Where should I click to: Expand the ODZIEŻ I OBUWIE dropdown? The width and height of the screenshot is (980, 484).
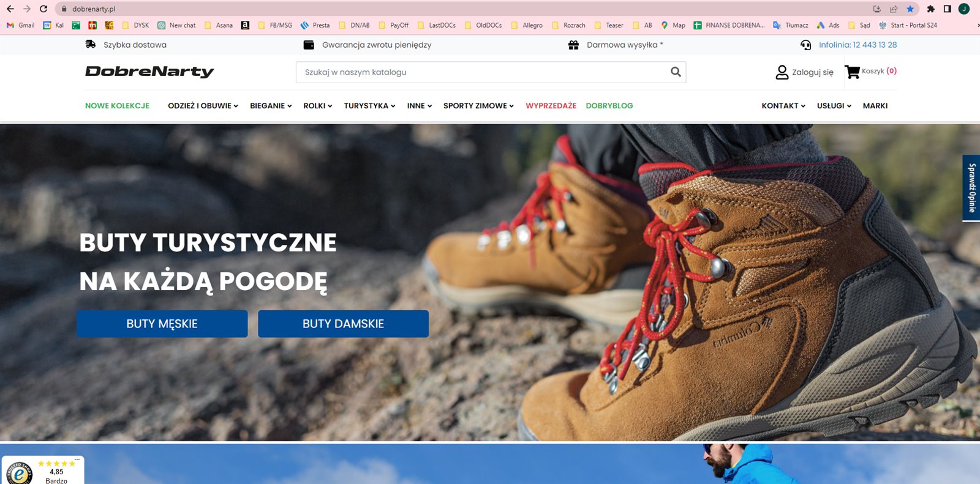[x=203, y=106]
